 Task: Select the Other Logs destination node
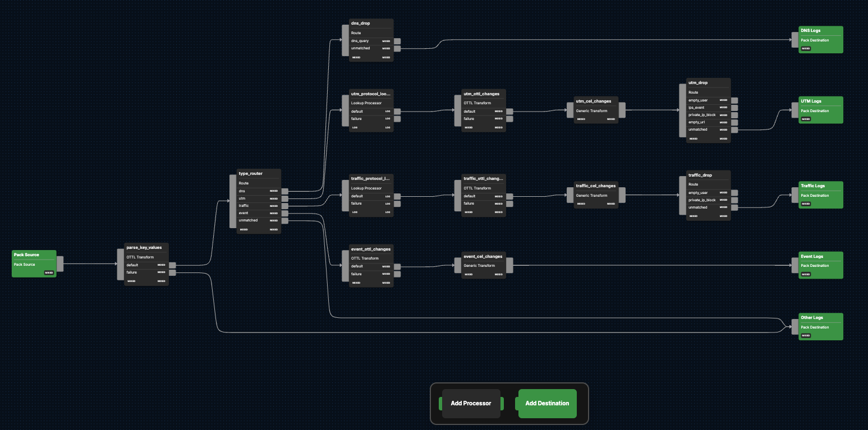[x=820, y=326]
